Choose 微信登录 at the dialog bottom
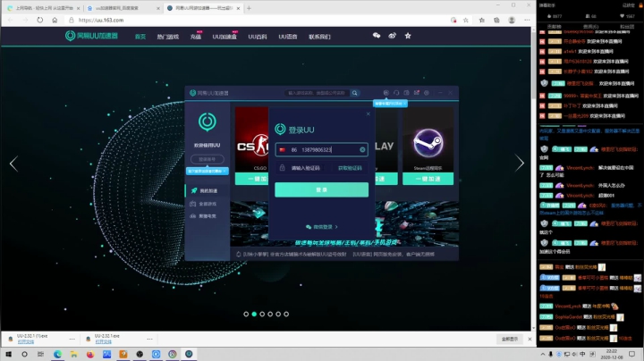 322,226
